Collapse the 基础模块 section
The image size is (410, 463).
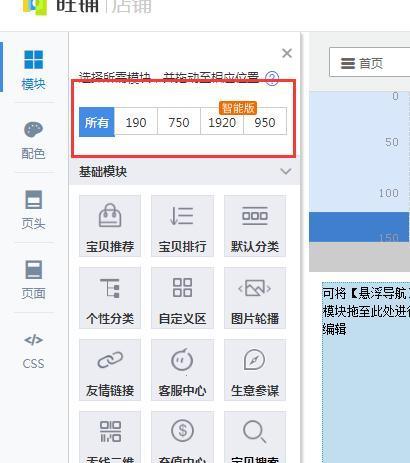pyautogui.click(x=286, y=172)
